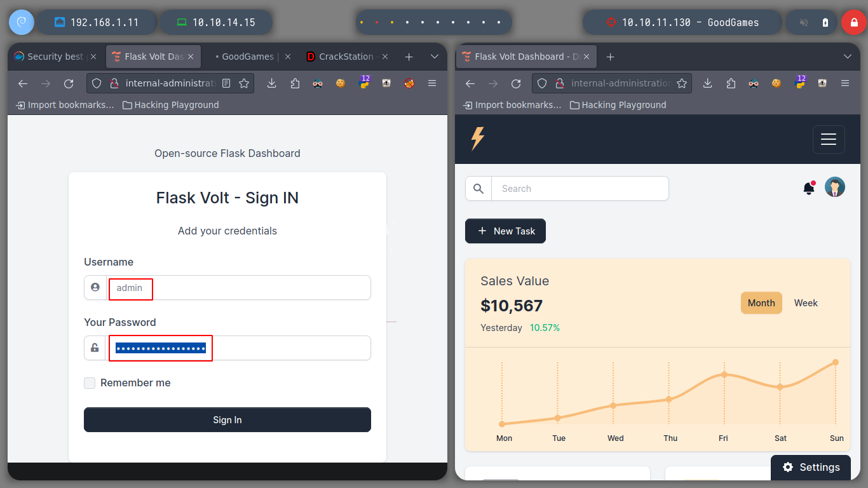Click red power button in top bar

pyautogui.click(x=853, y=22)
